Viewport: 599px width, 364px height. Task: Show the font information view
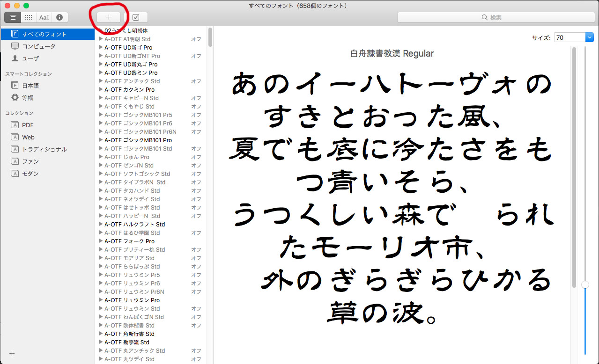pyautogui.click(x=59, y=17)
